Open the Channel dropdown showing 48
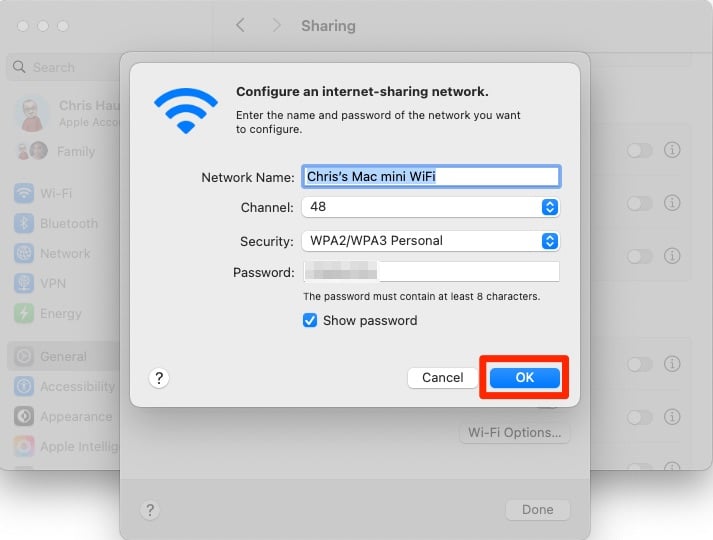Screen dimensions: 713x540 click(431, 207)
